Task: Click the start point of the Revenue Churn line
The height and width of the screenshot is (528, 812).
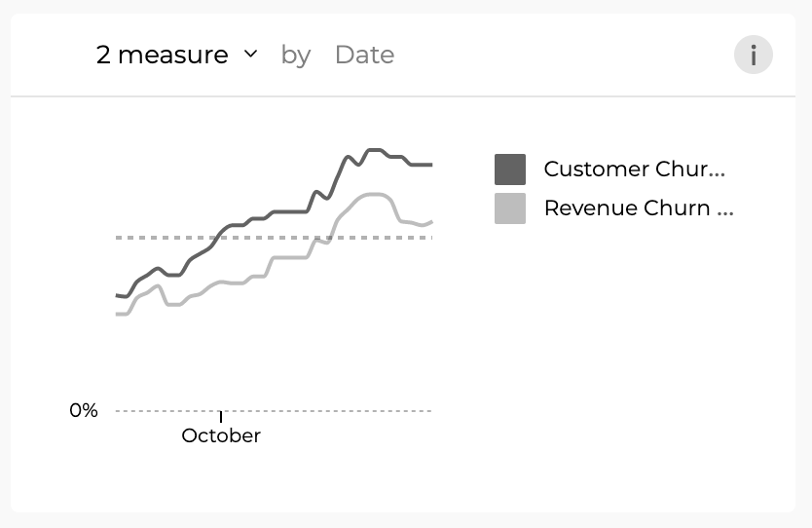Action: [117, 314]
